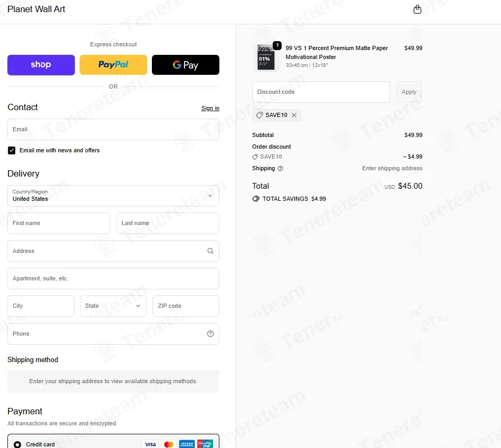Image resolution: width=501 pixels, height=448 pixels.
Task: Click the shipping help question-mark icon
Action: point(280,168)
